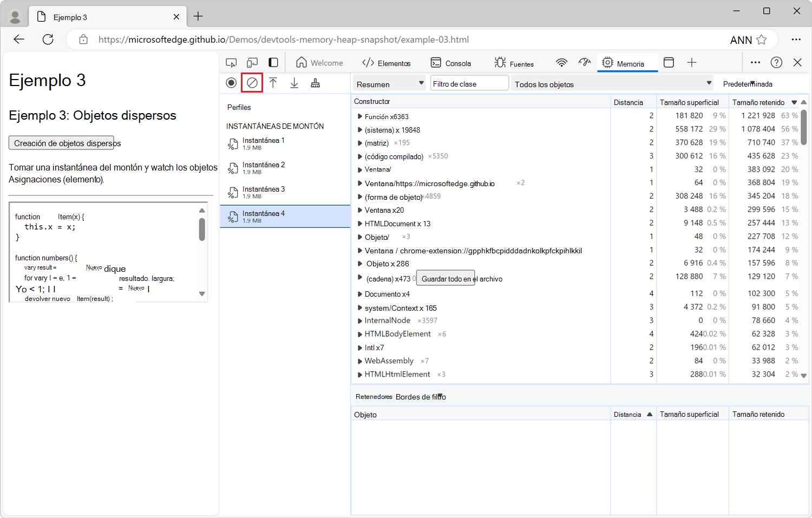812x518 pixels.
Task: Switch to the Welcome tab
Action: (319, 63)
